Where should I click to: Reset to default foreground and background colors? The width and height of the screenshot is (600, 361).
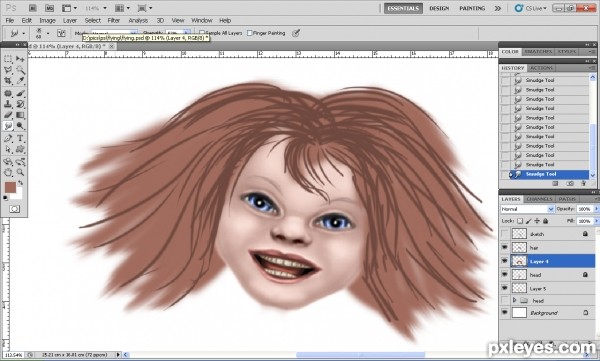click(x=5, y=198)
